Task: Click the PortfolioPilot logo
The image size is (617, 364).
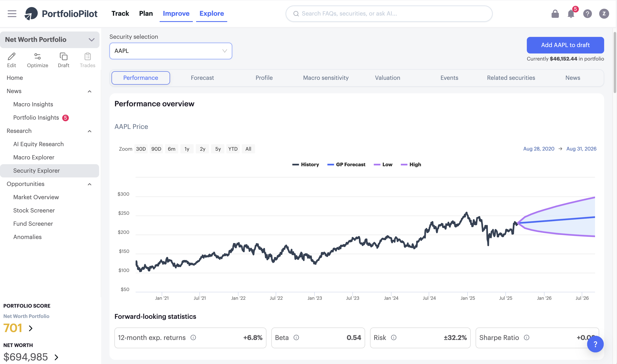Action: (61, 13)
